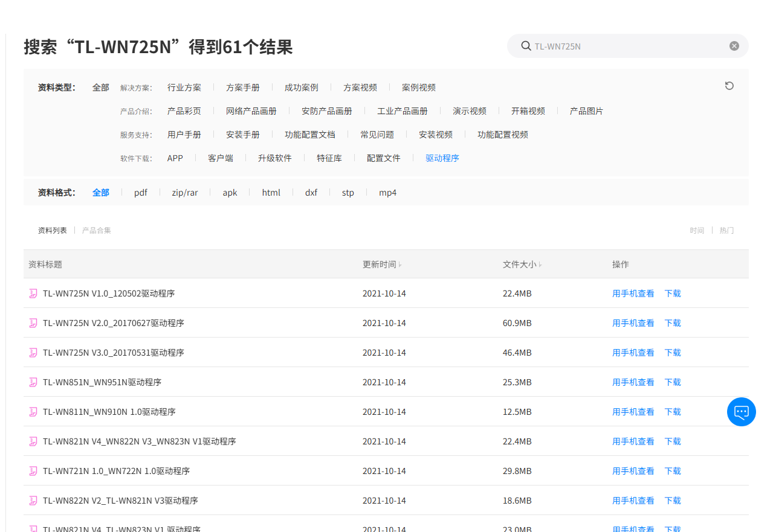Select 全部 under 资料类型
The height and width of the screenshot is (532, 773).
pyautogui.click(x=101, y=88)
